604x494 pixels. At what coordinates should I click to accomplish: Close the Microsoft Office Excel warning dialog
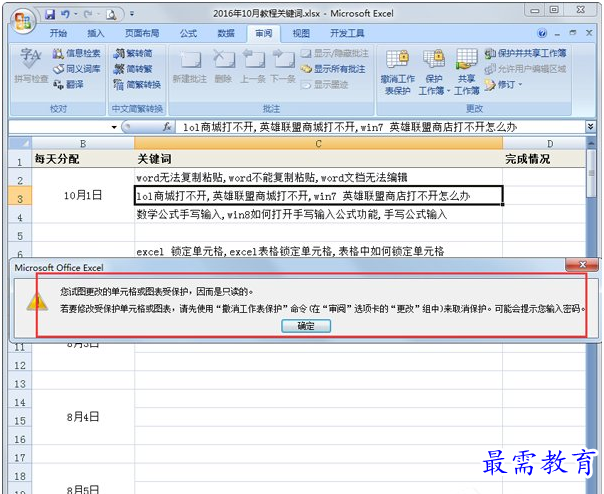582,265
